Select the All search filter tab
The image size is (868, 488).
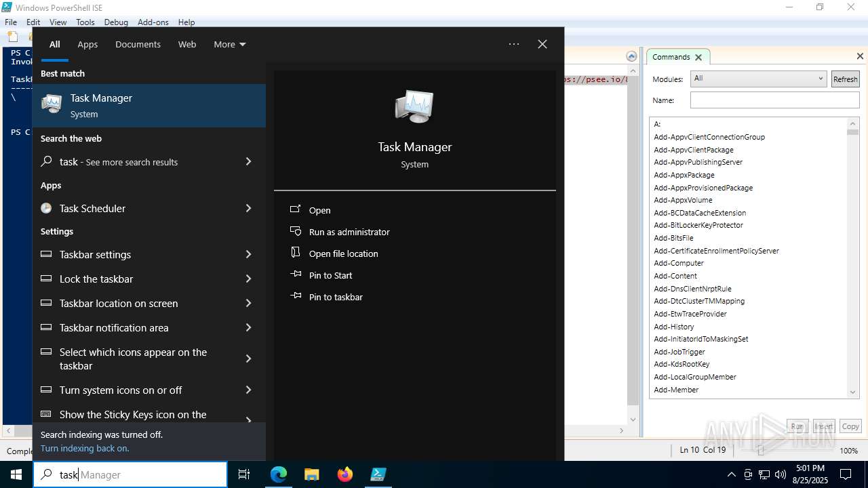[55, 44]
